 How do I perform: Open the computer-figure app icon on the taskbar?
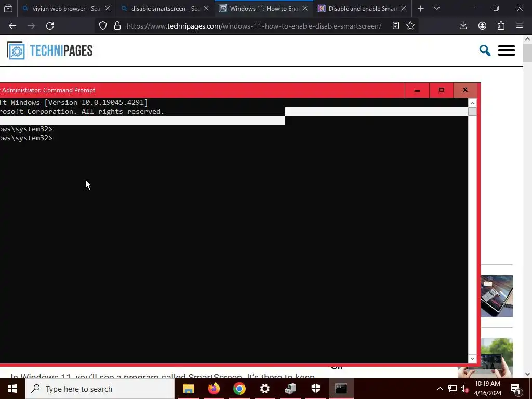coord(290,389)
